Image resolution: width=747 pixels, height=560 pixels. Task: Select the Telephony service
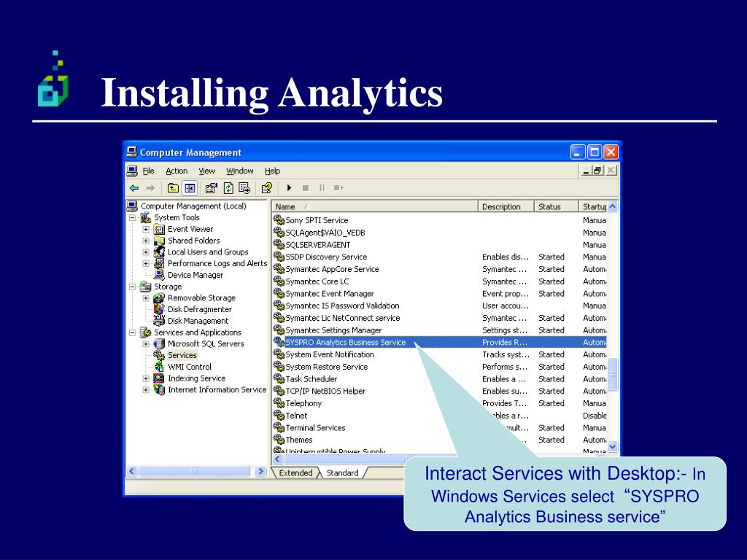pyautogui.click(x=303, y=403)
